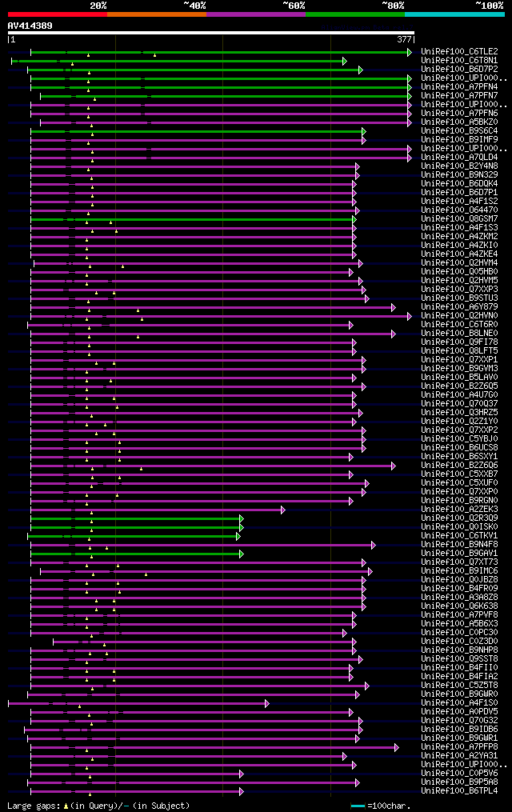Select the UniRef100_A7PFN4 label
This screenshot has width=512, height=812.
459,87
